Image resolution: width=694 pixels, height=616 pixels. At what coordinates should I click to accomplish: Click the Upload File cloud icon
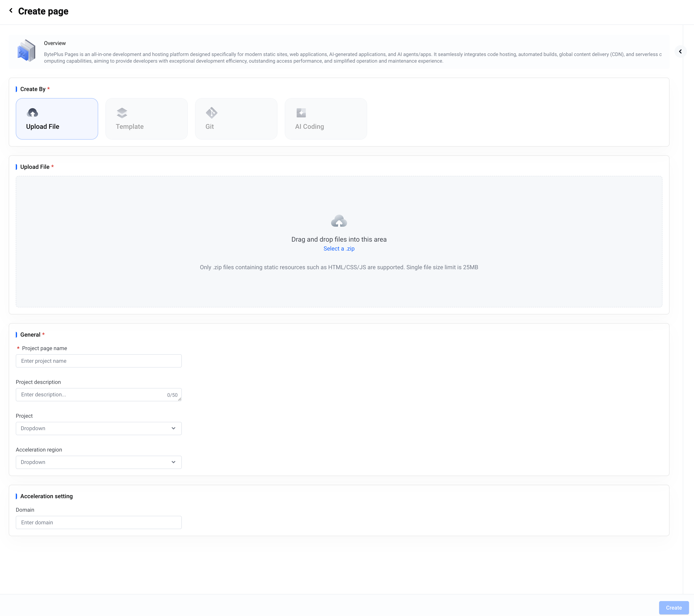tap(32, 112)
